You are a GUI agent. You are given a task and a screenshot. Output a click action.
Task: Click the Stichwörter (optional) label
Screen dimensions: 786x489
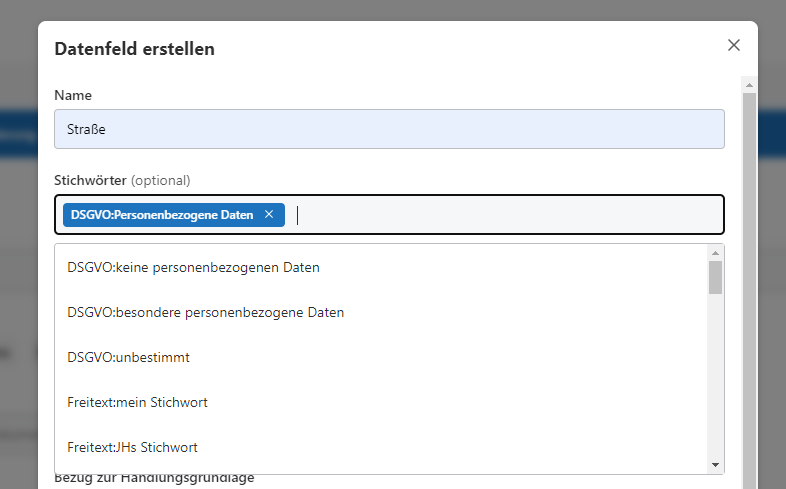click(122, 180)
